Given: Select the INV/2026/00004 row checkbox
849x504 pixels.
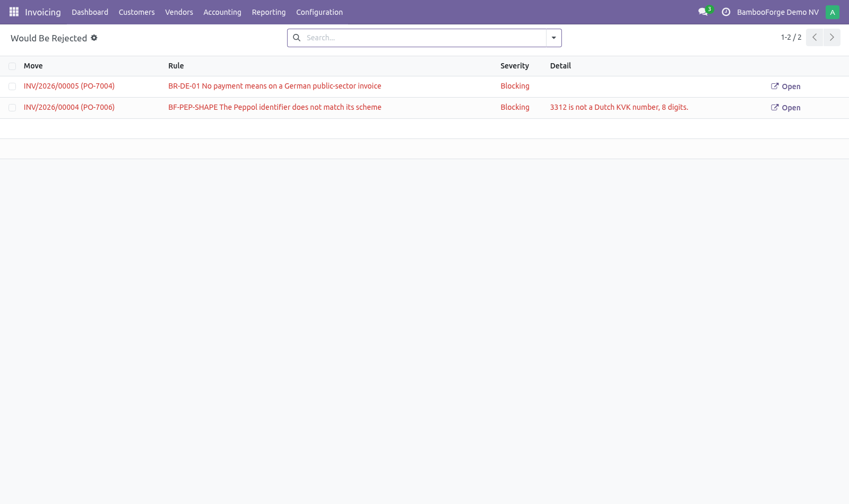Looking at the screenshot, I should (12, 108).
